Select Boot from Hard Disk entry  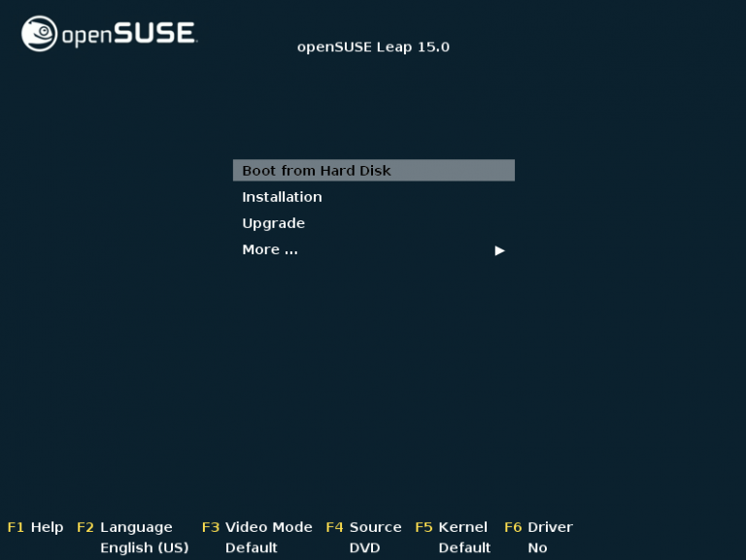pyautogui.click(x=373, y=170)
